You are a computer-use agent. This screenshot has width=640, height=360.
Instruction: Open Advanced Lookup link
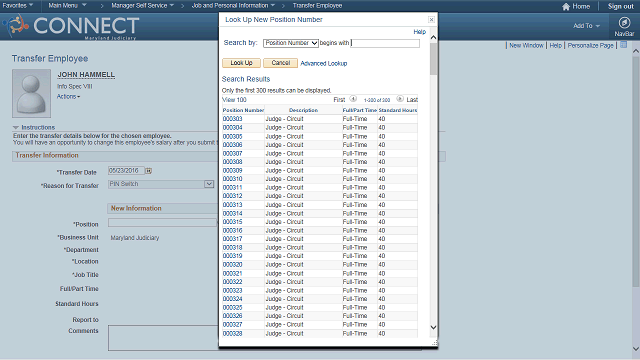(324, 63)
